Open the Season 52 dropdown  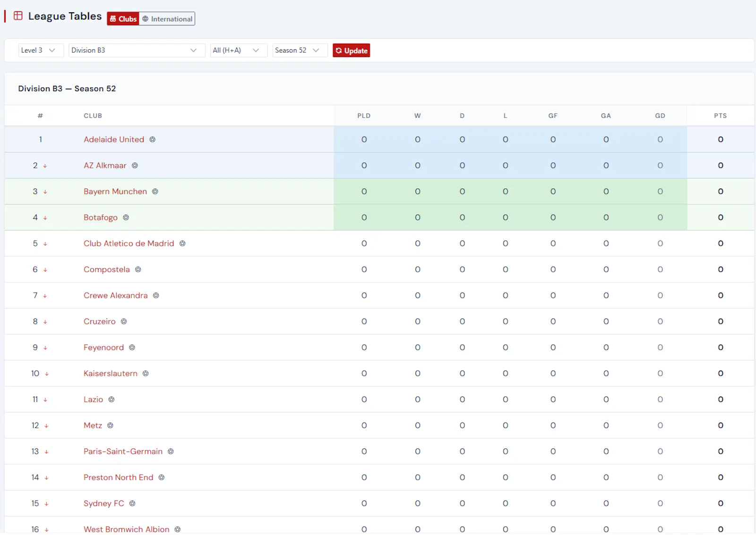300,50
